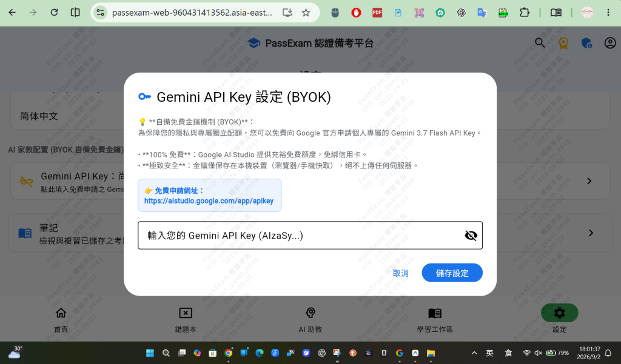Open the aistudio.google.com apikey link
621x364 pixels.
[x=209, y=200]
